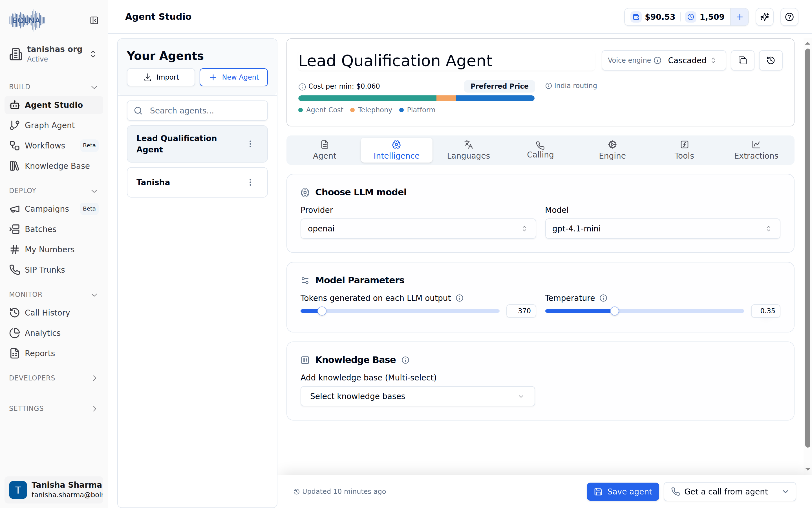This screenshot has height=508, width=812.
Task: Click the Temperature info icon
Action: pyautogui.click(x=603, y=298)
